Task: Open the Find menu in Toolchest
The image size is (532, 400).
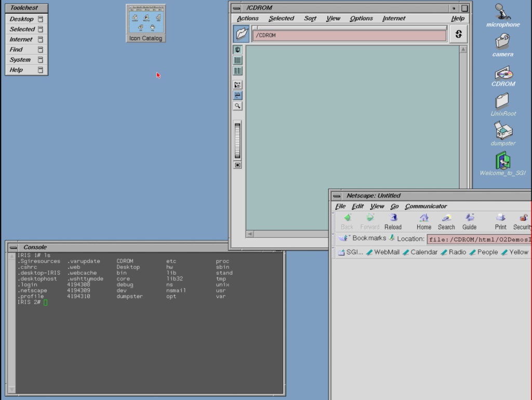Action: tap(26, 49)
